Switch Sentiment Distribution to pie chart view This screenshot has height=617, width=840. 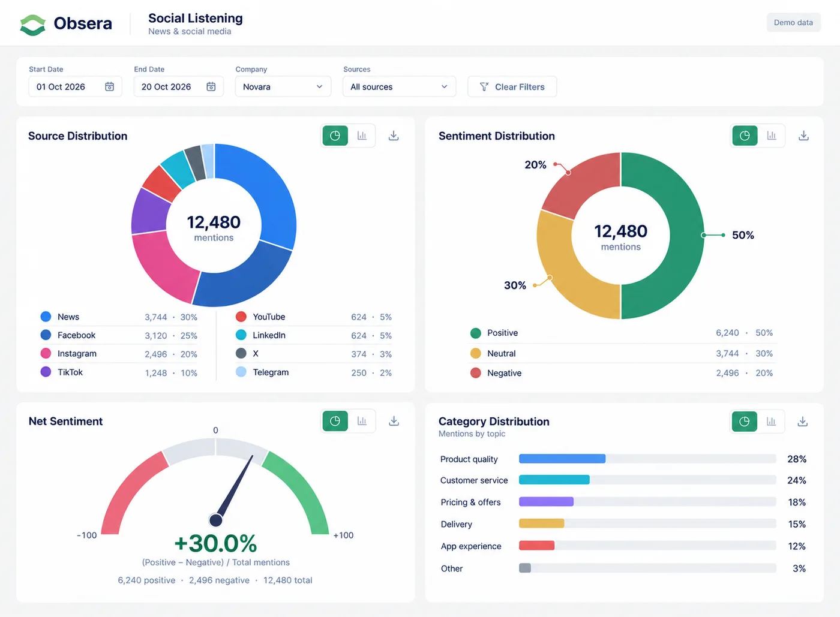[745, 136]
